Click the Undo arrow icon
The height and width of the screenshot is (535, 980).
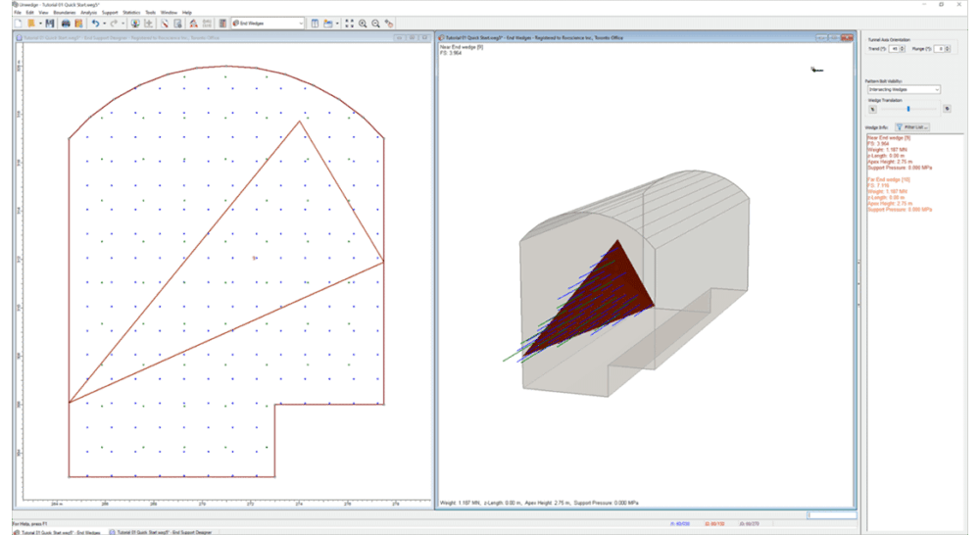click(94, 23)
